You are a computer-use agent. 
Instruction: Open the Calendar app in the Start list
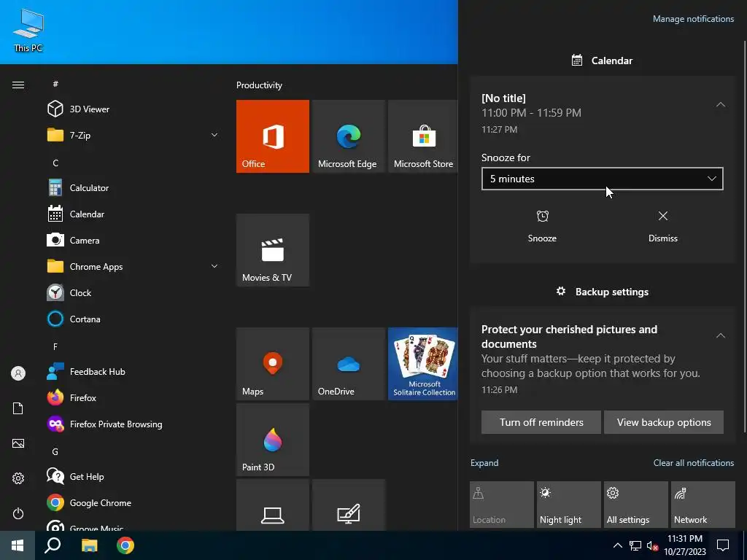coord(133,214)
